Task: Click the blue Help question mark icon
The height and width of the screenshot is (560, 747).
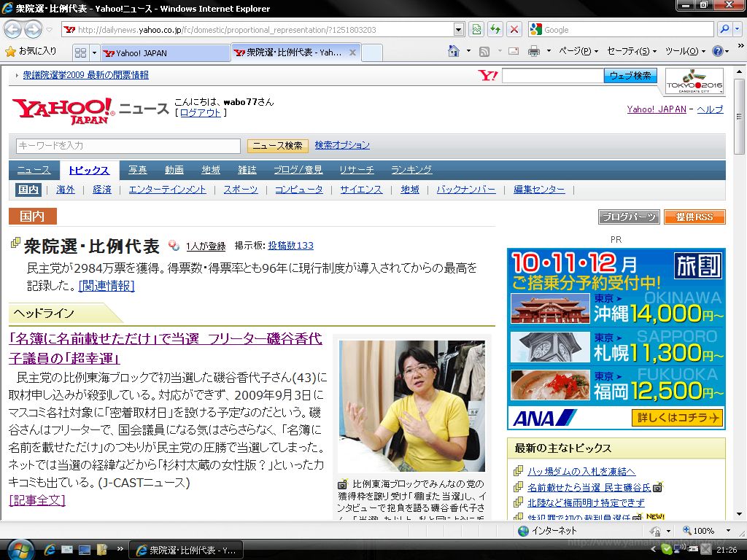Action: point(718,51)
